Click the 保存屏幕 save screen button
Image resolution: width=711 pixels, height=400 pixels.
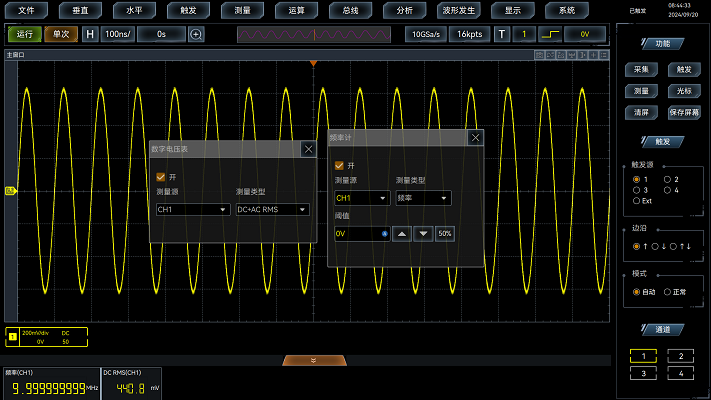coord(684,111)
